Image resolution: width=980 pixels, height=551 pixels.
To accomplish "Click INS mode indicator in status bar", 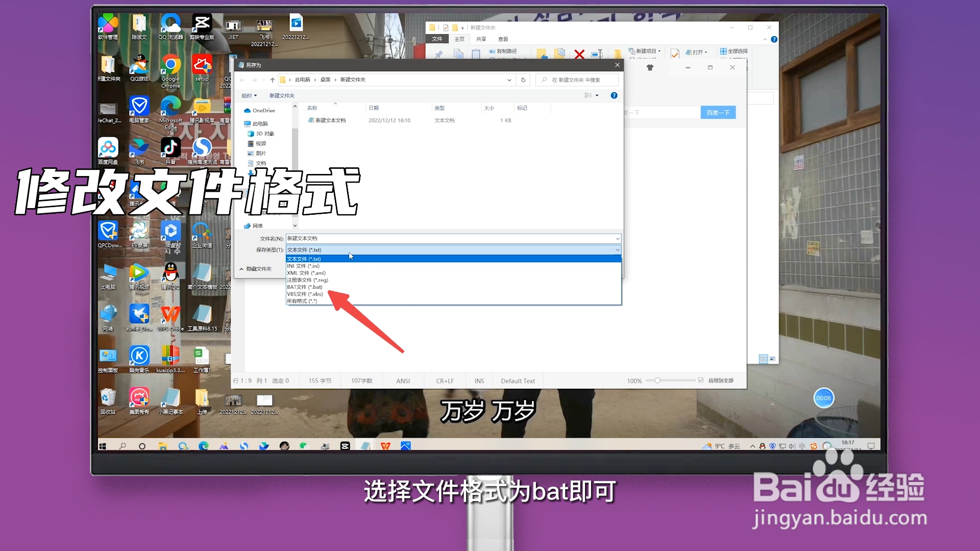I will (x=479, y=381).
